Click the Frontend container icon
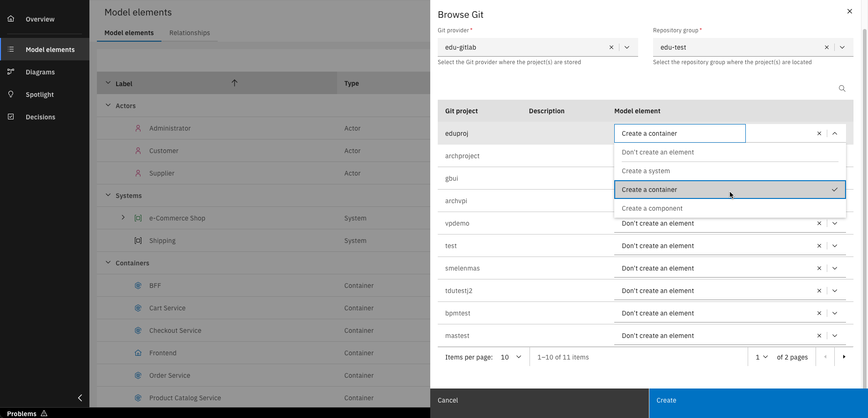This screenshot has width=868, height=418. pos(138,353)
